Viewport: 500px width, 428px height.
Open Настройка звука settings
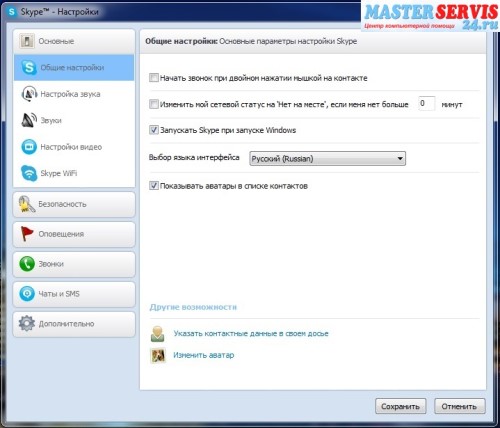(74, 94)
